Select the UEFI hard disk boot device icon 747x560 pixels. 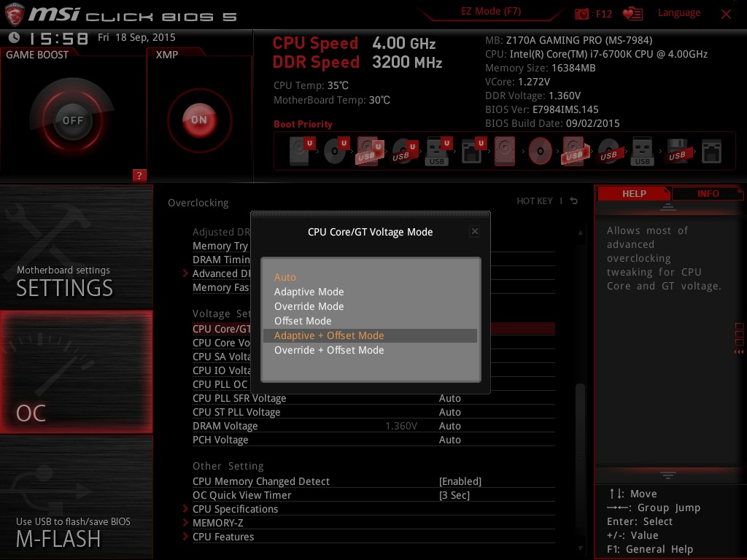[301, 150]
